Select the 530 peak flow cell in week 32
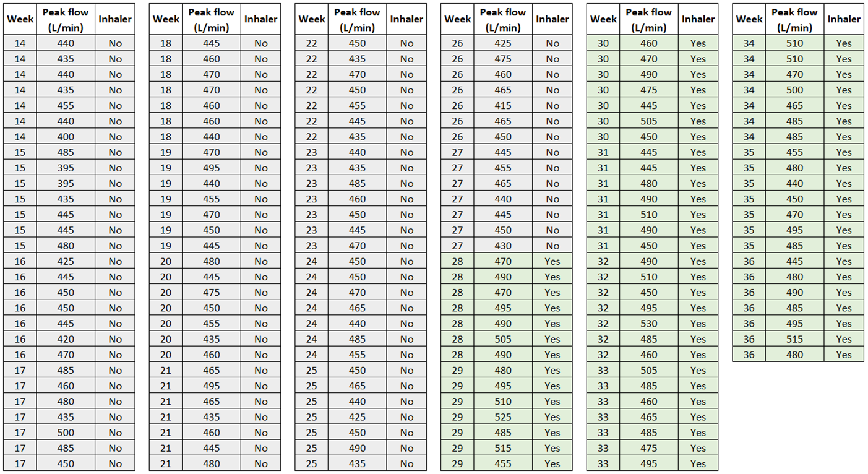Image resolution: width=868 pixels, height=474 pixels. tap(648, 324)
